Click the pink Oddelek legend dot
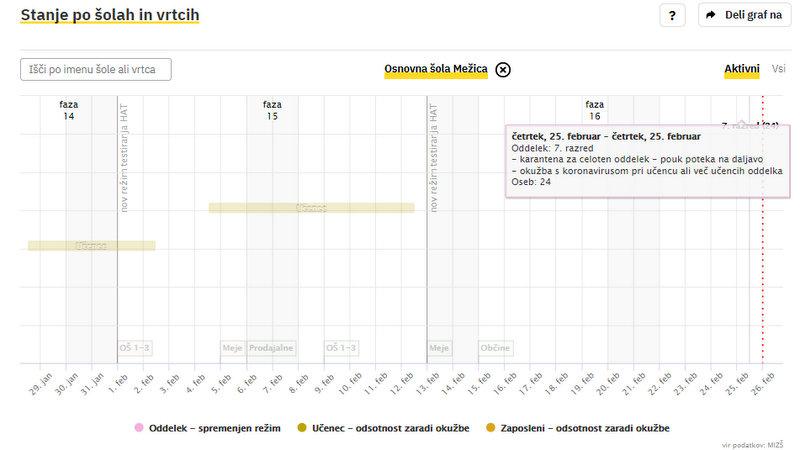 pyautogui.click(x=138, y=428)
